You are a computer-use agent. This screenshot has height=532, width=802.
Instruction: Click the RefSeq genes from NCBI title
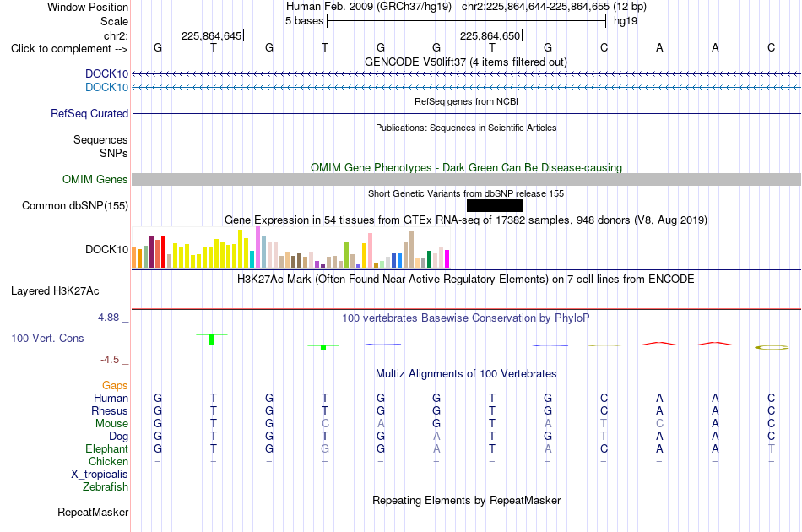pyautogui.click(x=466, y=102)
